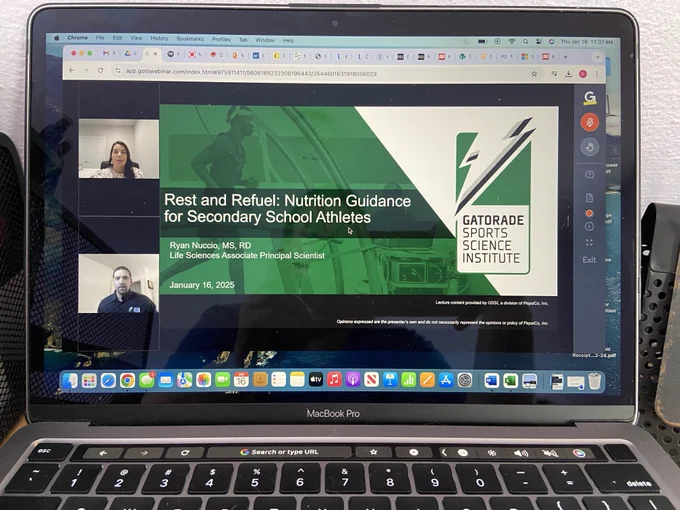Go forward in Chrome
Image resolution: width=680 pixels, height=510 pixels.
click(86, 70)
